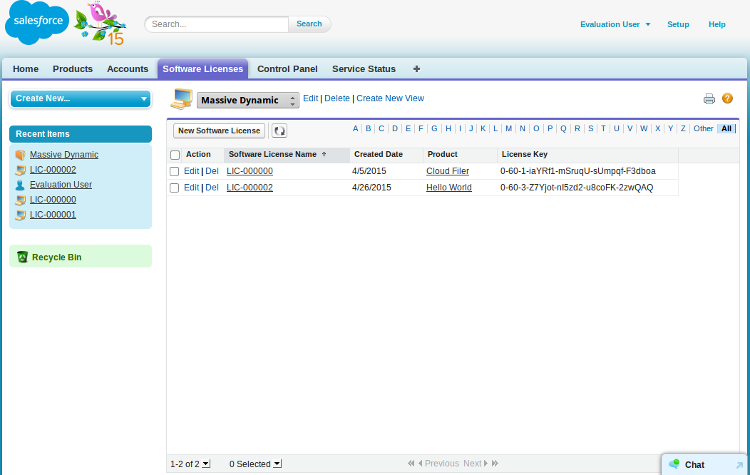Open the Chat speech bubble icon
Image resolution: width=750 pixels, height=475 pixels.
(674, 464)
